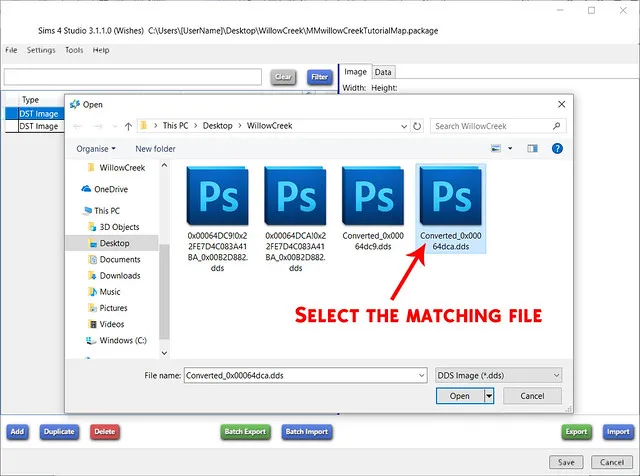This screenshot has width=640, height=476.
Task: Click the Back navigation arrow
Action: (78, 126)
